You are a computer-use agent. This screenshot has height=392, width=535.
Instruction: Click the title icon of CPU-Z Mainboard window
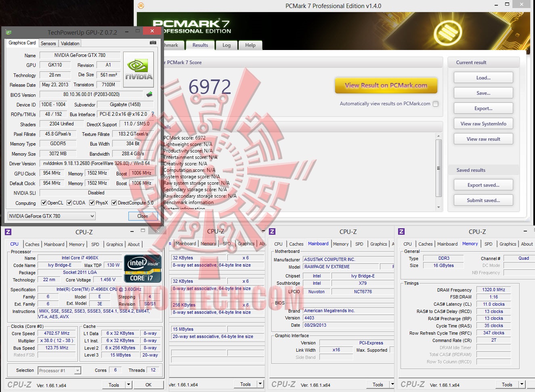[272, 231]
